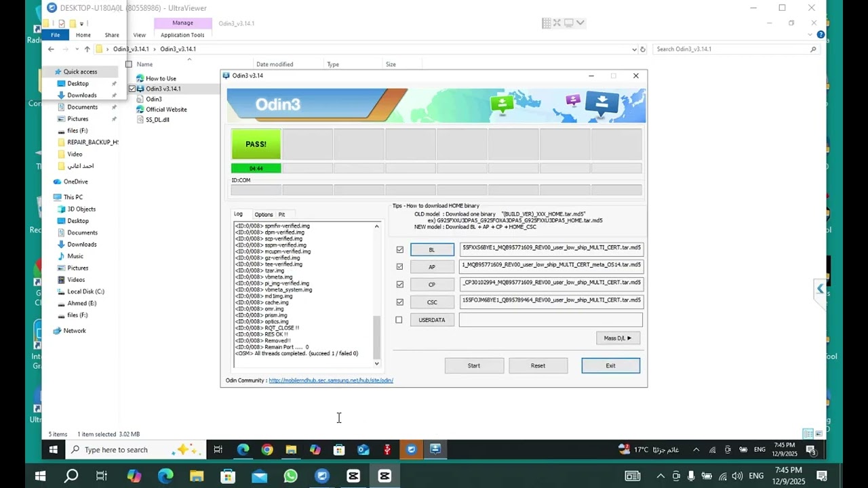
Task: Open Network in navigation pane
Action: 75,331
